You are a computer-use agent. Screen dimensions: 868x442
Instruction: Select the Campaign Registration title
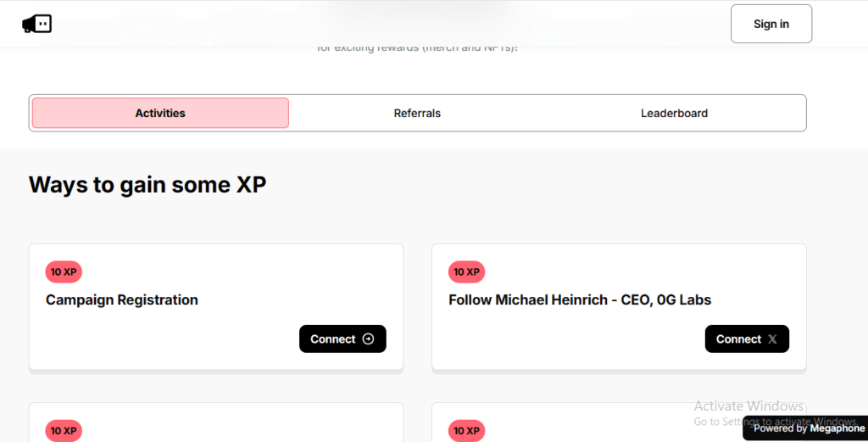pos(122,299)
